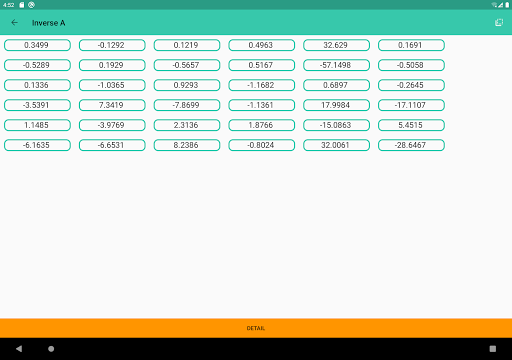Image resolution: width=512 pixels, height=360 pixels.
Task: Open the DETAIL orange bar
Action: 256,328
